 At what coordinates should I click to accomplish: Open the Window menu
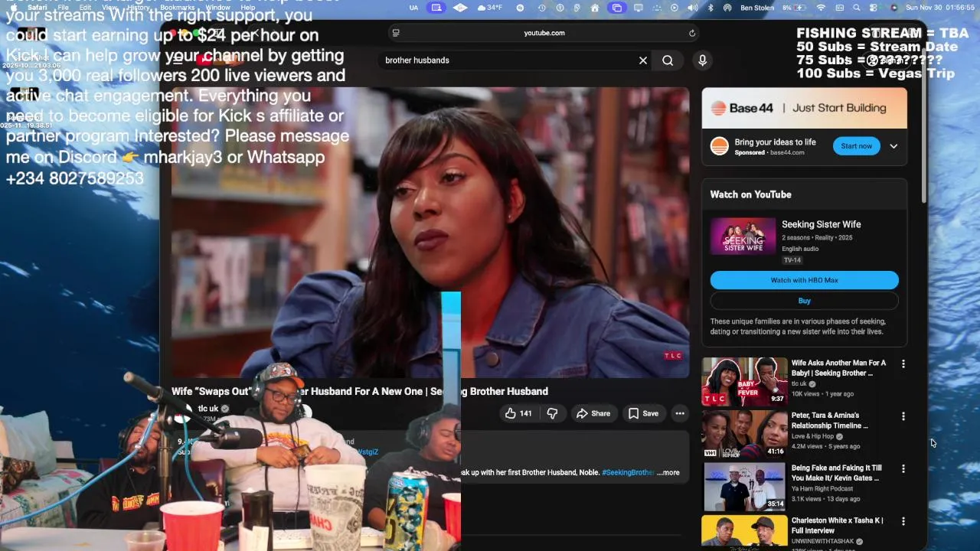point(217,8)
